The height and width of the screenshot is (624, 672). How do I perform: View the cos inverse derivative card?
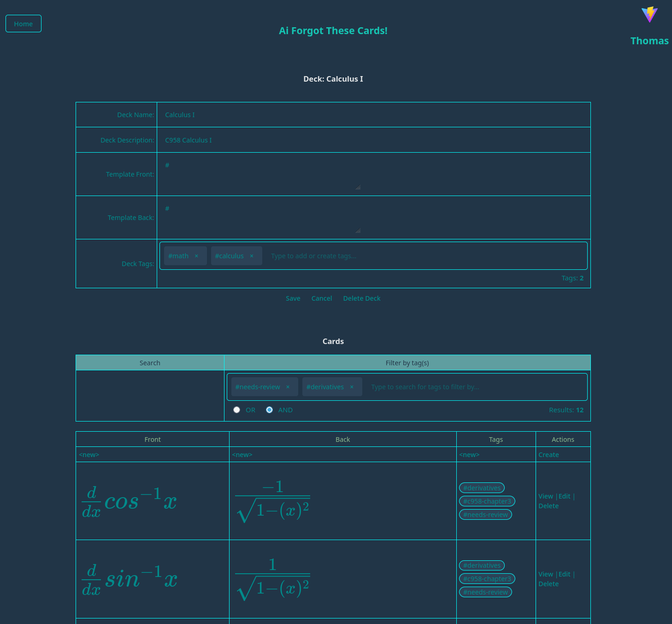pyautogui.click(x=545, y=496)
